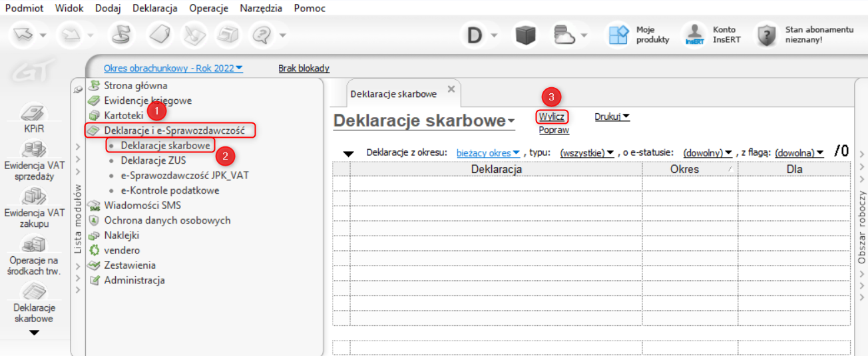This screenshot has height=356, width=868.
Task: Open the Operacje menu
Action: coord(208,8)
